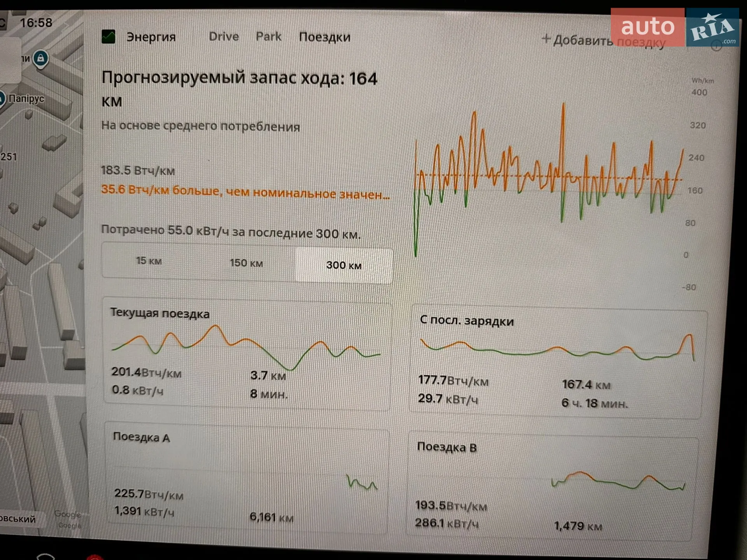The width and height of the screenshot is (747, 560).
Task: Click the 8 мин. current trip duration
Action: (269, 394)
